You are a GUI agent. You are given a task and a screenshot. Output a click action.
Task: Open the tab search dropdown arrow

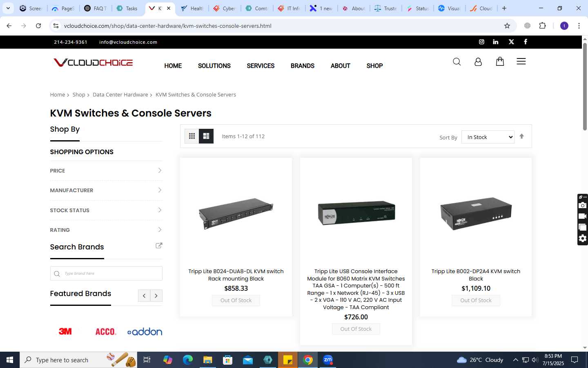point(8,8)
